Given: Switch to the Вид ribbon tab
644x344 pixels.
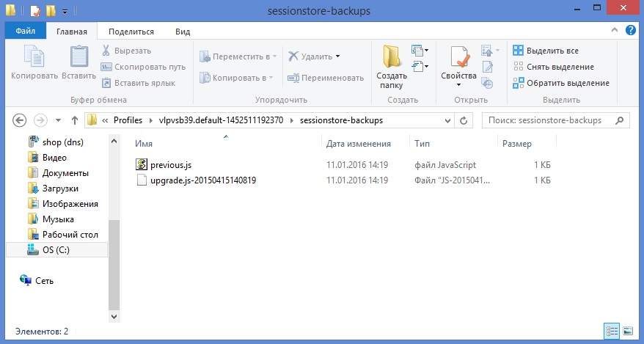Looking at the screenshot, I should coord(183,32).
